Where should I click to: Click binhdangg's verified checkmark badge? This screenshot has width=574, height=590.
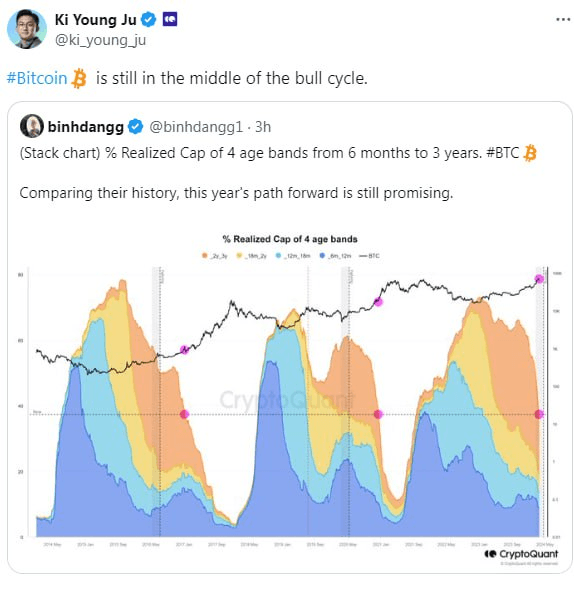tap(136, 127)
